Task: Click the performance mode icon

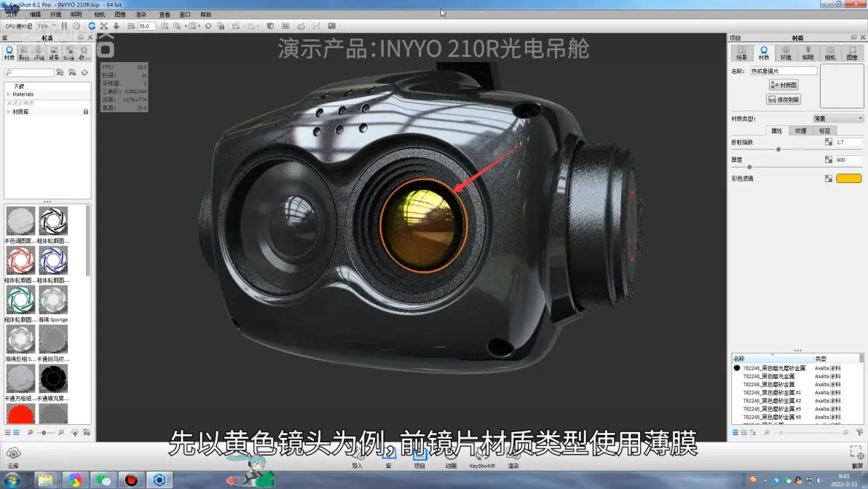Action: pos(76,26)
